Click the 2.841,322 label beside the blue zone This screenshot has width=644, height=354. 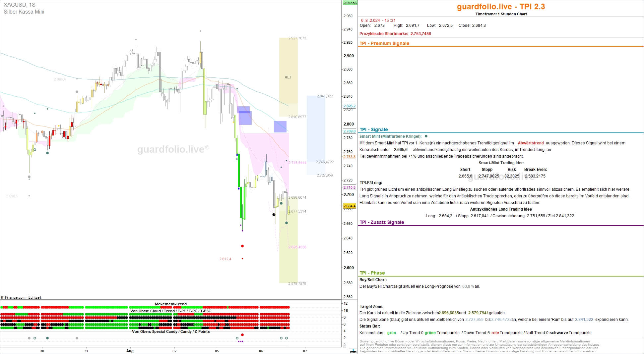325,96
